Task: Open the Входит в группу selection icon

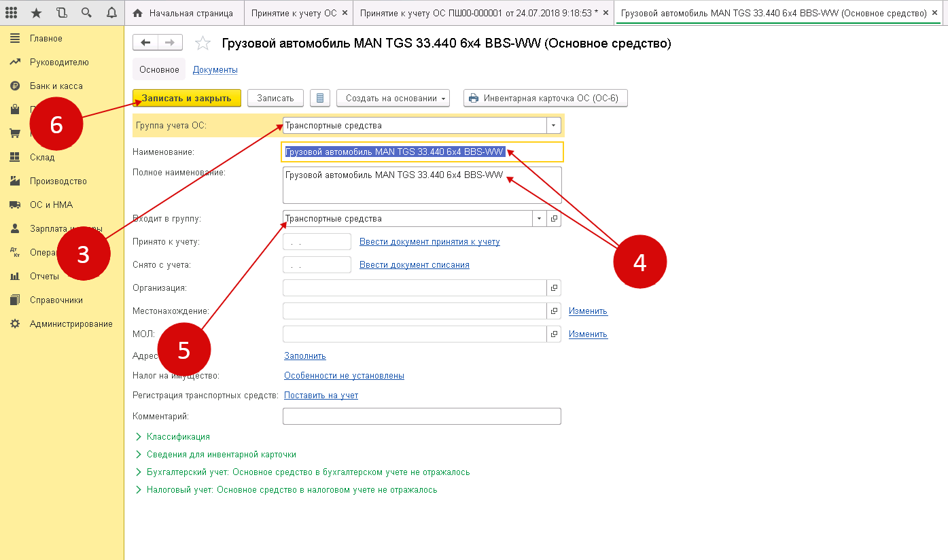Action: [554, 219]
